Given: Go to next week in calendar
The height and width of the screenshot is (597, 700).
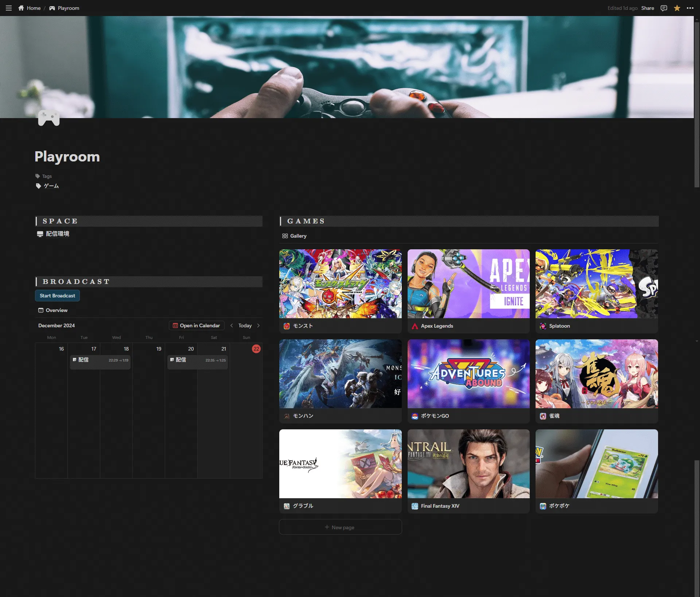Looking at the screenshot, I should (258, 325).
